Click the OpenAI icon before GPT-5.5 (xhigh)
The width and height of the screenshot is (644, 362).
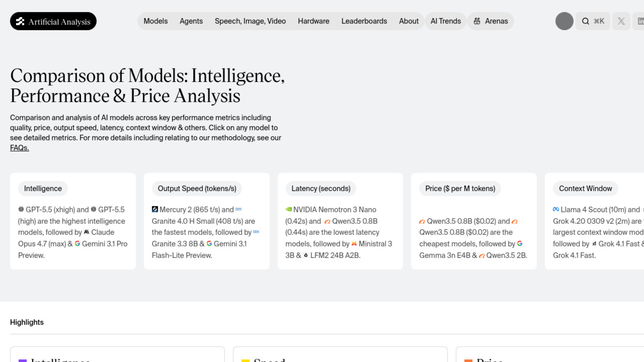click(x=21, y=210)
